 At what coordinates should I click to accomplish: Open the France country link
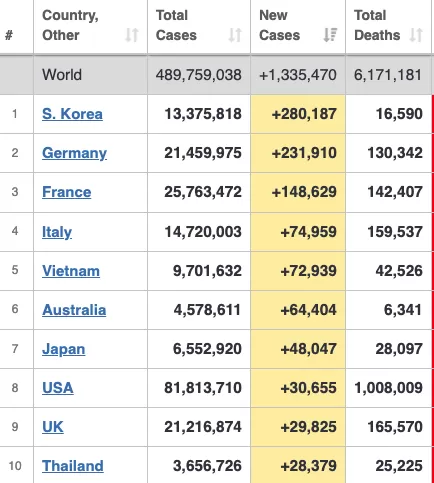(67, 192)
